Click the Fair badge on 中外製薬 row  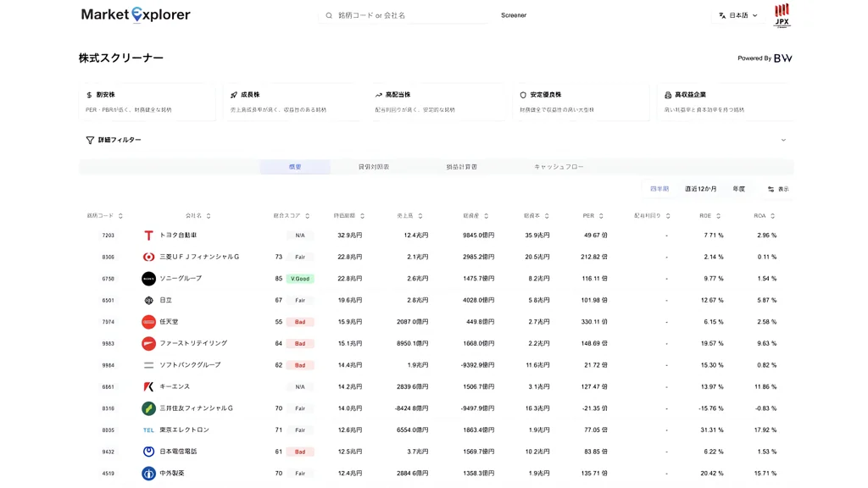(300, 474)
